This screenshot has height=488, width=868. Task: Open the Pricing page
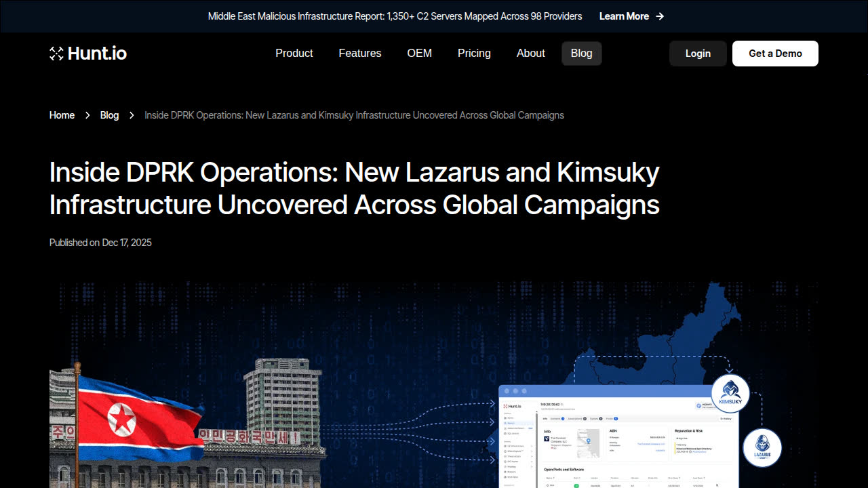pos(474,54)
